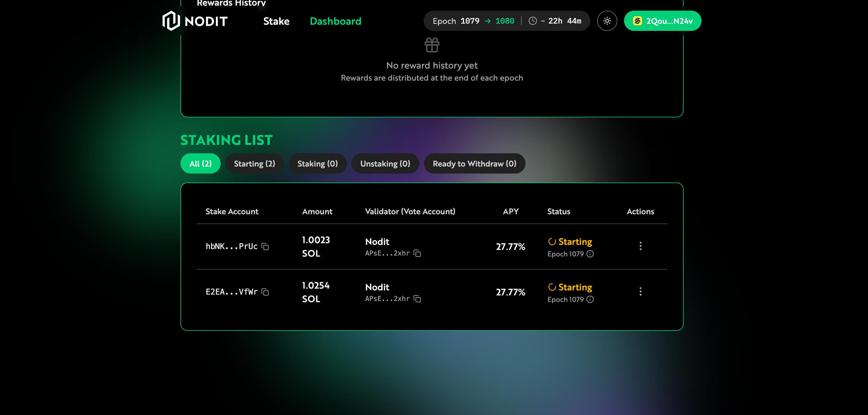
Task: Open the Epoch 1079 info icon in the E2EA...VfWr row
Action: (590, 299)
